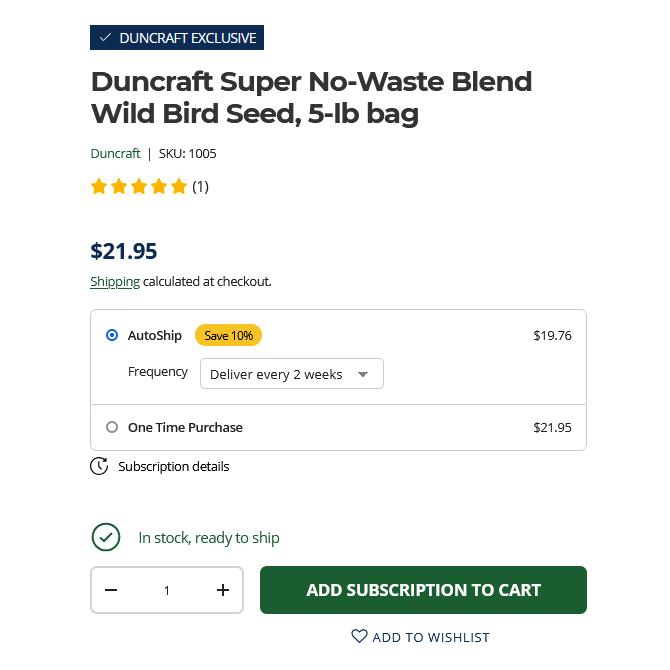Image resolution: width=670 pixels, height=670 pixels.
Task: Click the checkmark icon in Duncraft Exclusive badge
Action: (x=105, y=38)
